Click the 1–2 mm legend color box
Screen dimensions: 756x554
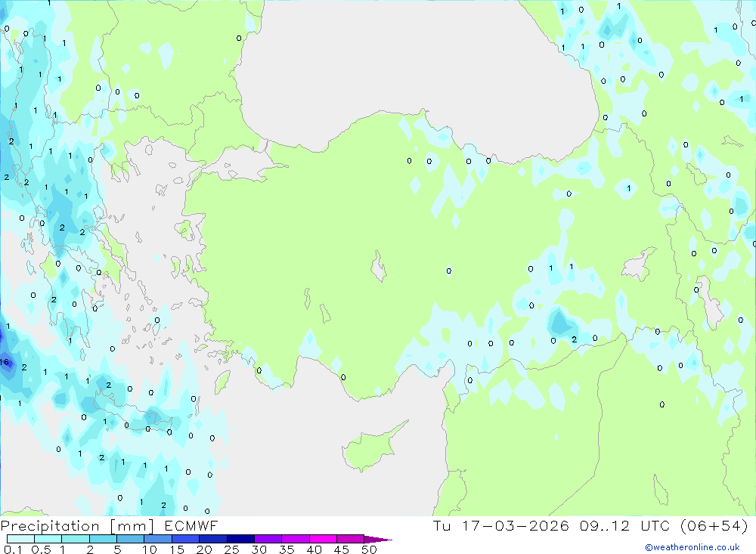[76, 539]
